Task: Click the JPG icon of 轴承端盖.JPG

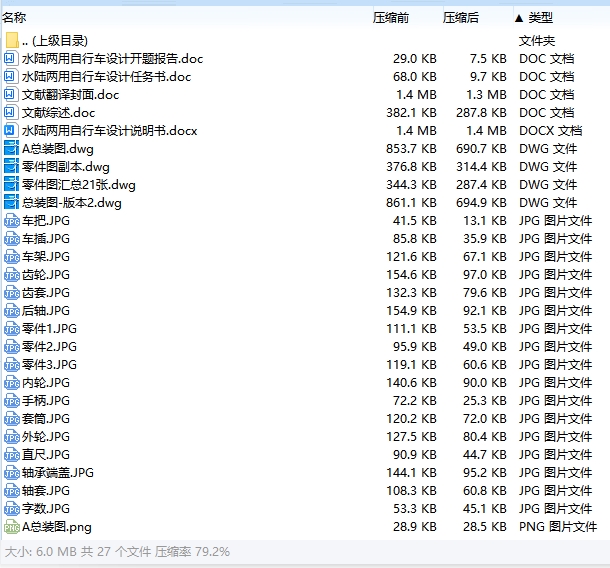Action: click(x=12, y=473)
